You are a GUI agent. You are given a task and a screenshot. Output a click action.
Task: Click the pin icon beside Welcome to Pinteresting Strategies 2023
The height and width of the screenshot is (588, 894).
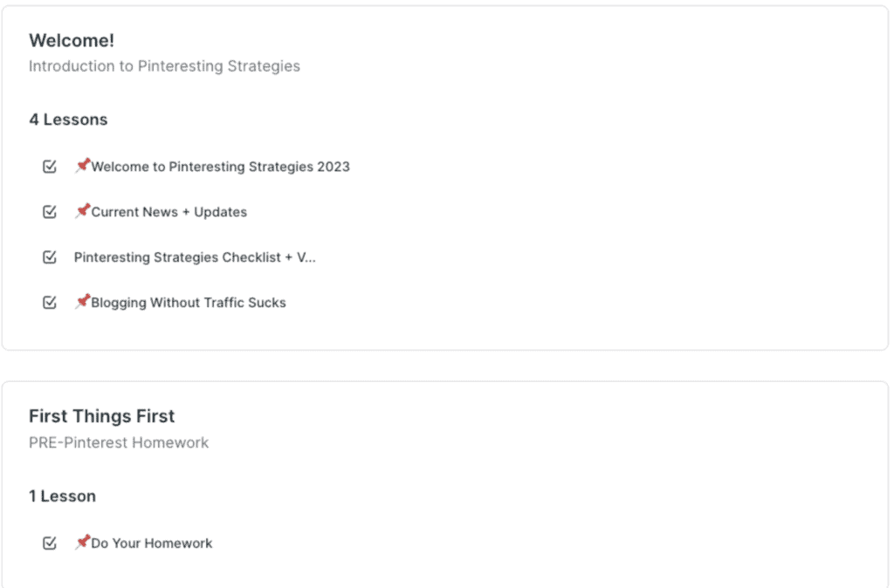point(82,166)
